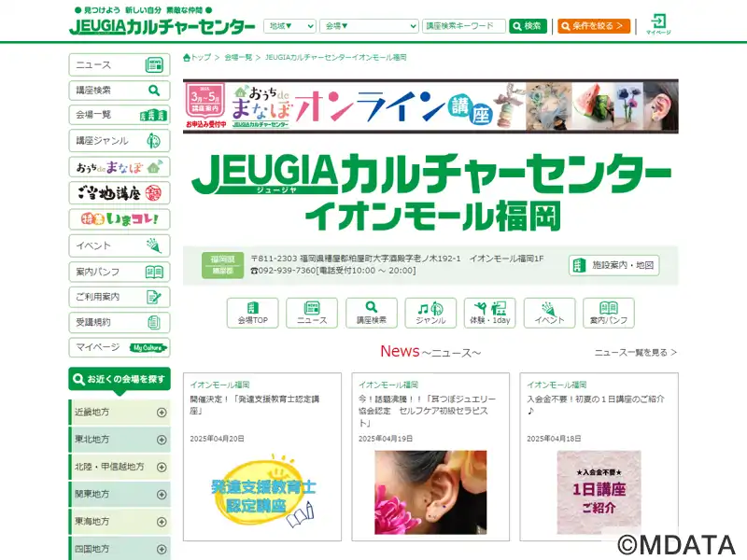747x560 pixels.
Task: Click the トップ breadcrumb link
Action: pos(201,58)
